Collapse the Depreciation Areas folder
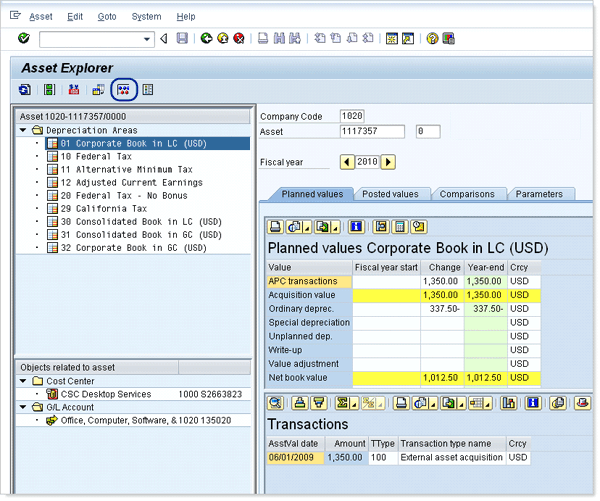Image resolution: width=600 pixels, height=501 pixels. pyautogui.click(x=23, y=130)
